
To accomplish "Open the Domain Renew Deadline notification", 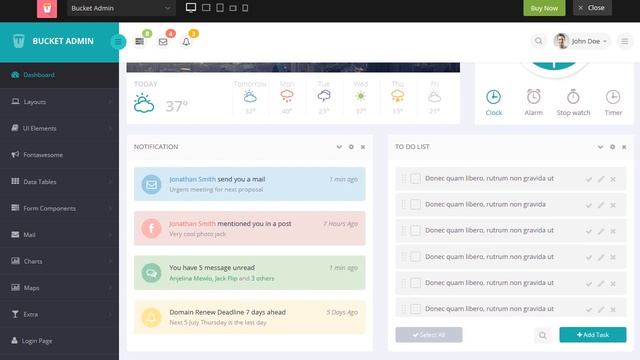I will point(249,317).
